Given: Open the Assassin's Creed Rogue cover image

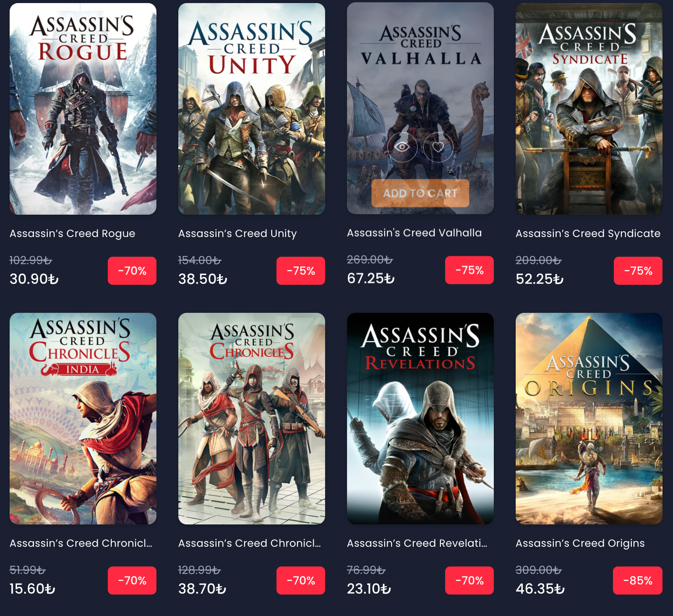Looking at the screenshot, I should point(83,109).
